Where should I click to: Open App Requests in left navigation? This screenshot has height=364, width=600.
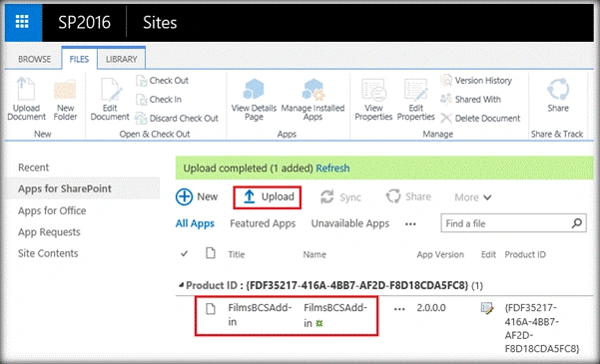[x=49, y=232]
